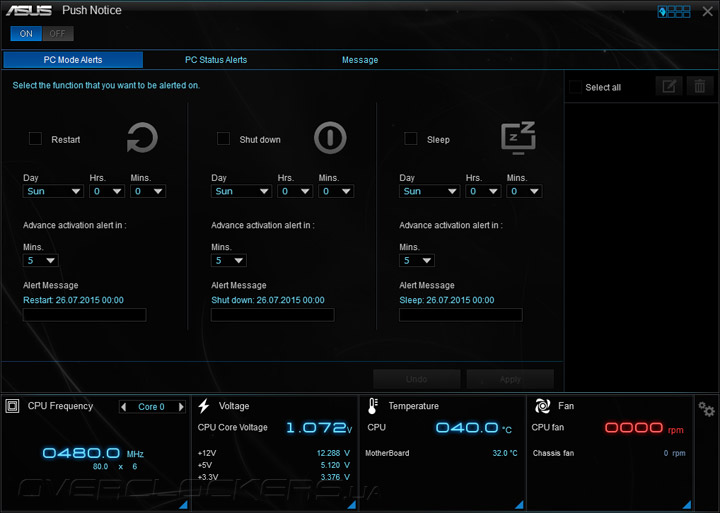Enable the Restart alert checkbox

pyautogui.click(x=35, y=138)
